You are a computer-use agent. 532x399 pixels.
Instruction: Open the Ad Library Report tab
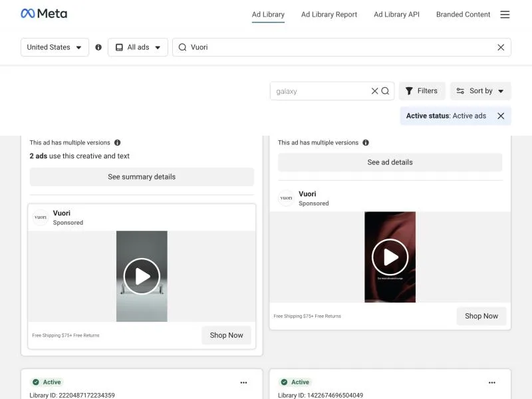click(x=329, y=15)
